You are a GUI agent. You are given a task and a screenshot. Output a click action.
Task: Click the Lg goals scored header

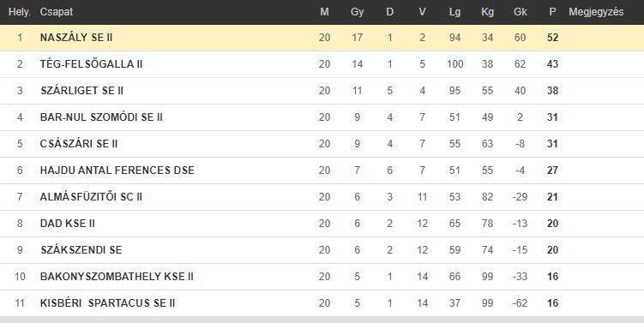(454, 12)
